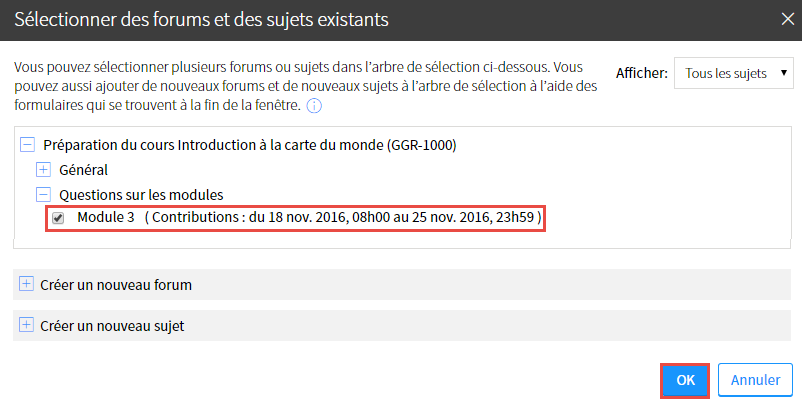Close the dialog with the X icon
The height and width of the screenshot is (405, 802).
point(787,19)
